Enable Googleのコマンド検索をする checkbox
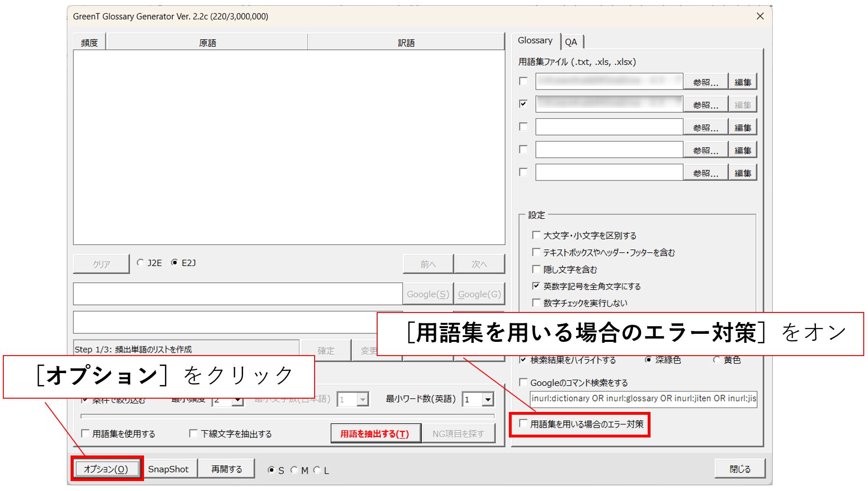This screenshot has height=491, width=868. tap(524, 382)
